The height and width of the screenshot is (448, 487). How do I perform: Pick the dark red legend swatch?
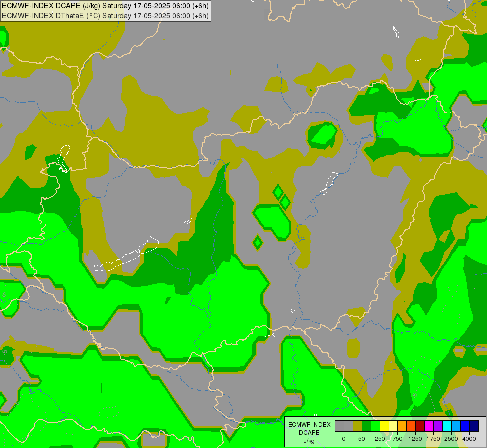coord(420,426)
